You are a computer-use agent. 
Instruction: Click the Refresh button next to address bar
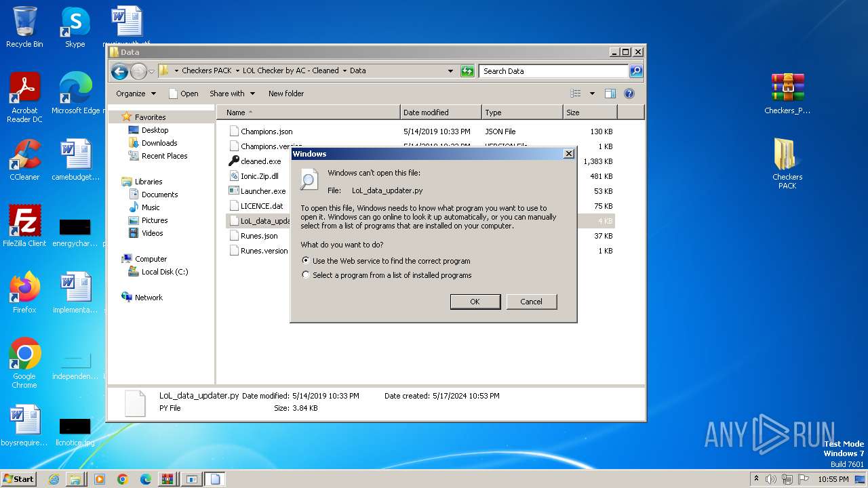click(x=467, y=70)
